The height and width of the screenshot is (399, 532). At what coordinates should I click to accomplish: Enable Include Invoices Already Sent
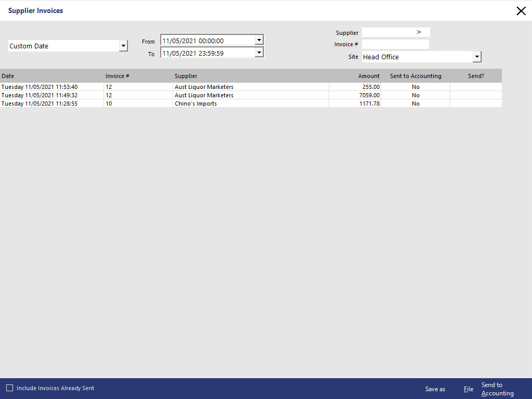pos(9,388)
